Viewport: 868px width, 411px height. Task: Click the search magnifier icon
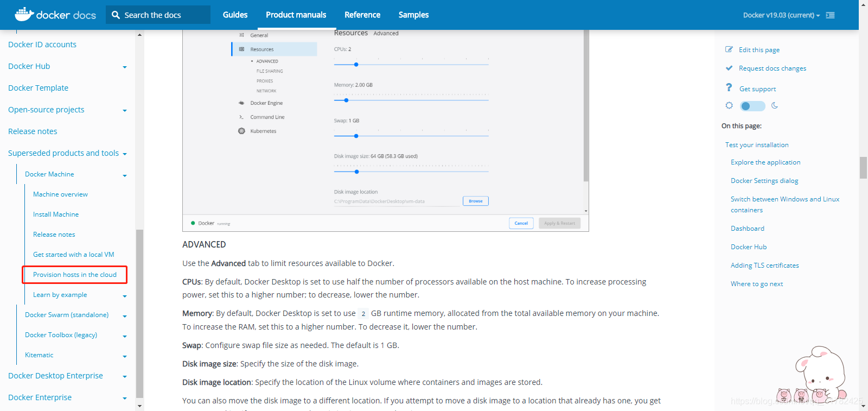(116, 15)
